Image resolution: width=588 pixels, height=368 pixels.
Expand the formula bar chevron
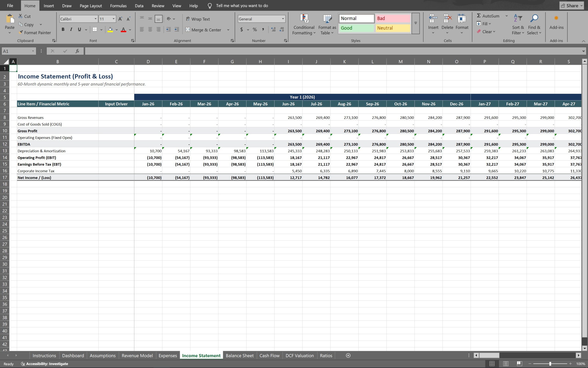click(x=583, y=51)
